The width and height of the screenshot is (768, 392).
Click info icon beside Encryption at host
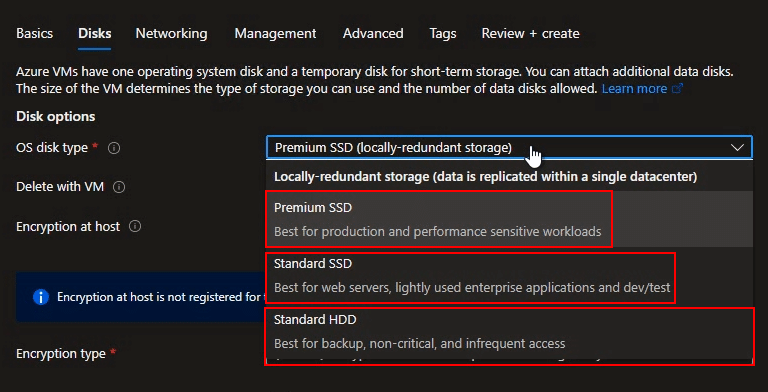pos(135,226)
